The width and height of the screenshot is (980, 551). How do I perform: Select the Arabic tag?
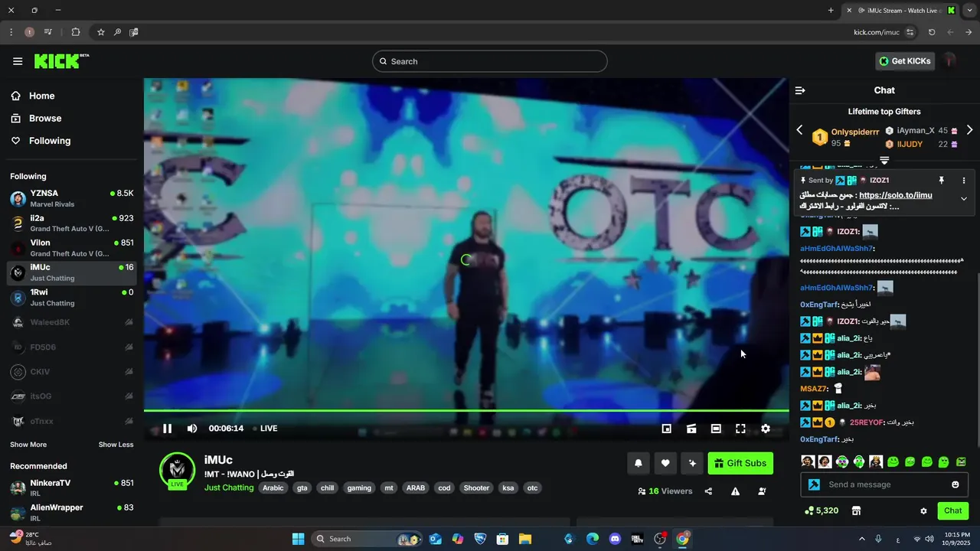pos(273,487)
